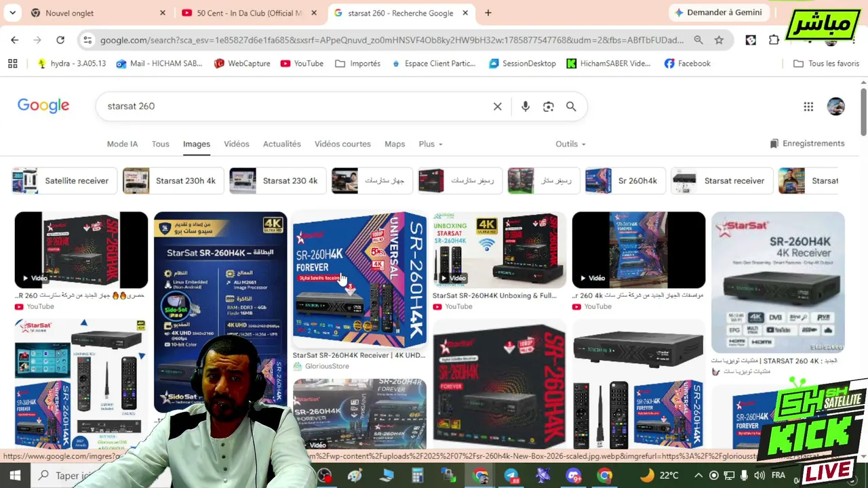The width and height of the screenshot is (868, 488).
Task: Open the volume control in system tray
Action: (x=759, y=476)
